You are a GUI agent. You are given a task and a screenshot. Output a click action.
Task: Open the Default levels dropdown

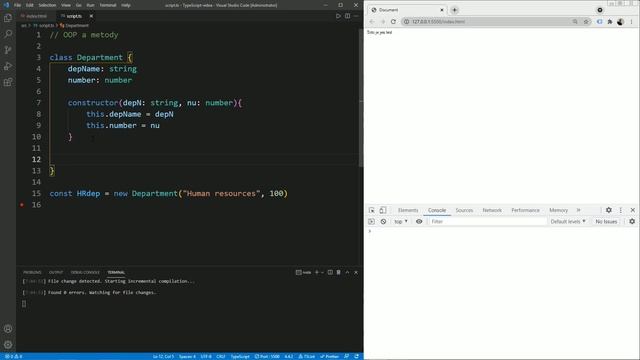(x=568, y=222)
